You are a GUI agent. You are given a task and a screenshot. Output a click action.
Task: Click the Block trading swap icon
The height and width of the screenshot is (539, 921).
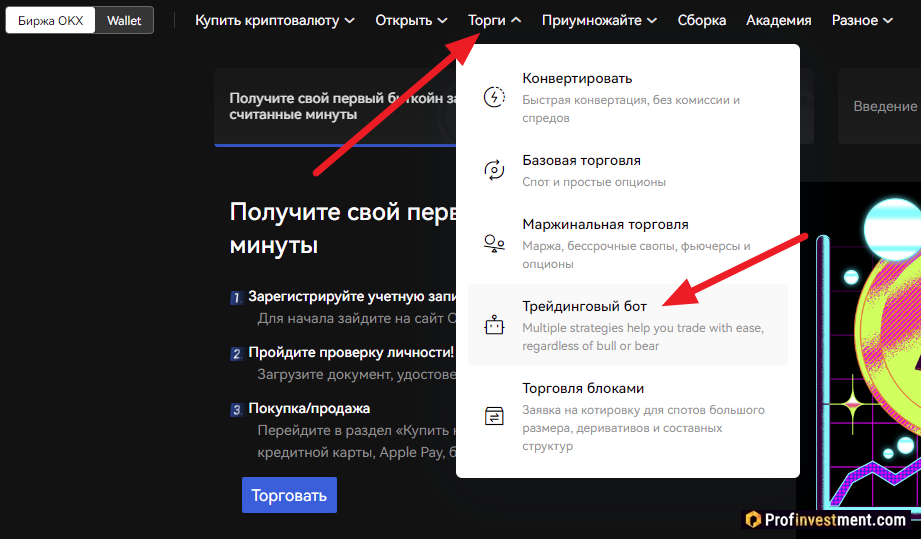pos(494,416)
